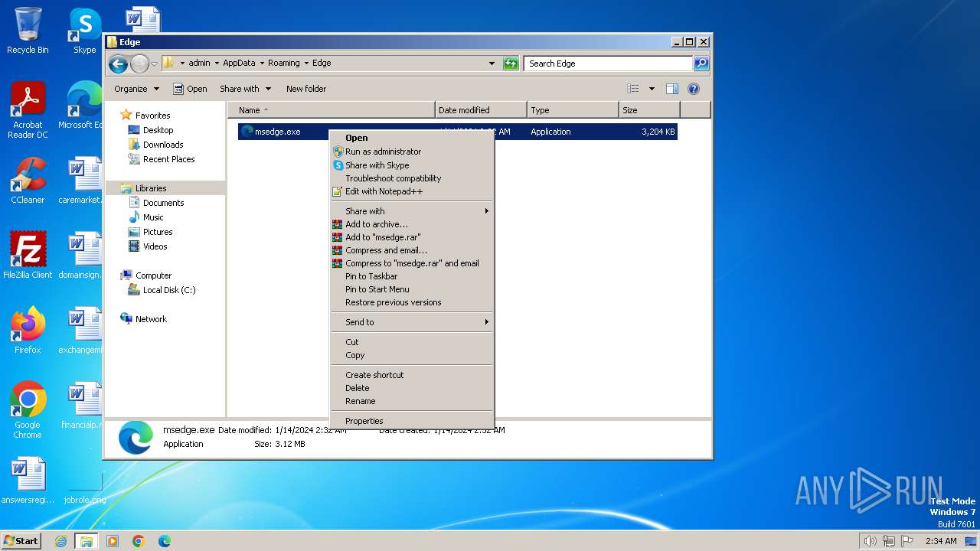The image size is (980, 551).
Task: Open recent pages dropdown beside Forward
Action: [155, 64]
